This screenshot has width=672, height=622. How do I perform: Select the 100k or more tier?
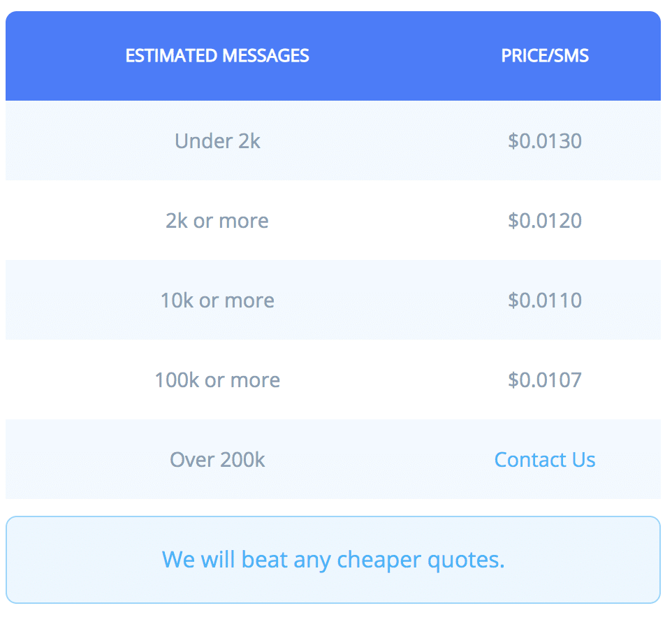(x=217, y=379)
